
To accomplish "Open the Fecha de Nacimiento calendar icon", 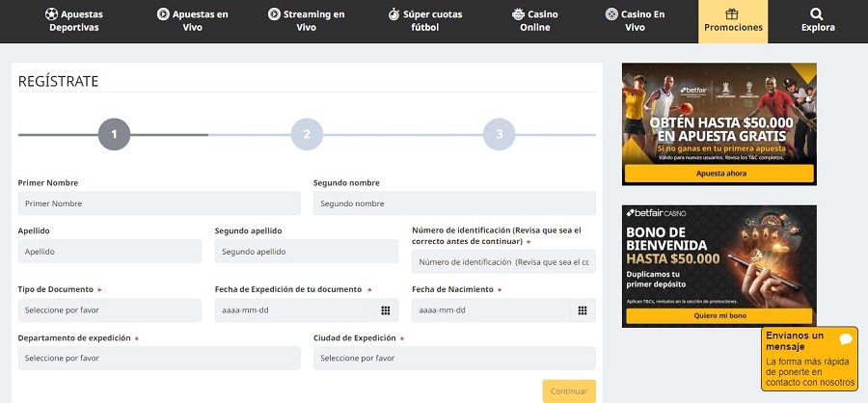I will 583,310.
